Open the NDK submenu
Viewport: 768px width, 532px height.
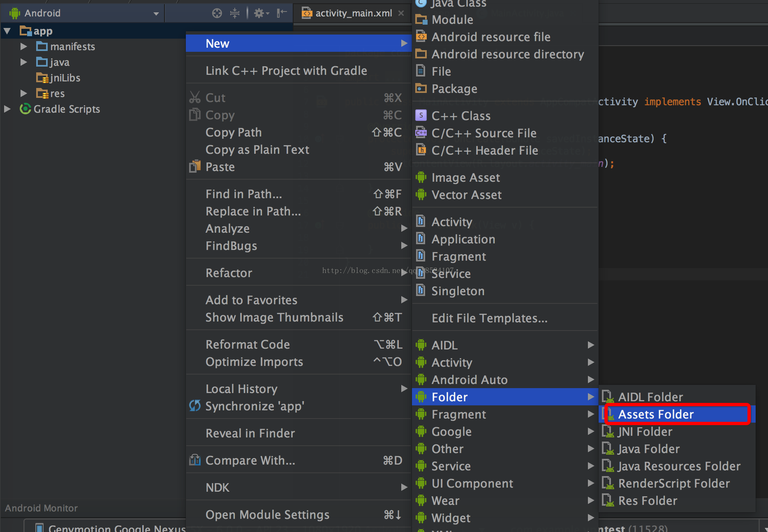(x=298, y=487)
